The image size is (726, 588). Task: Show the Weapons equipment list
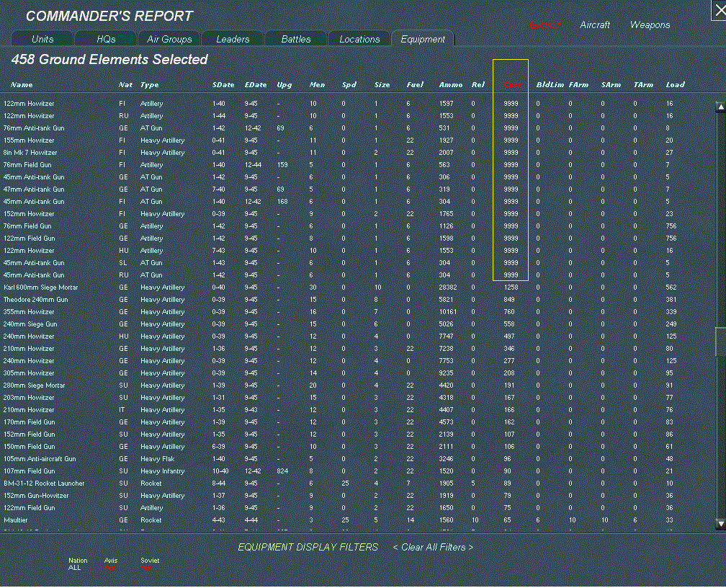tap(650, 25)
